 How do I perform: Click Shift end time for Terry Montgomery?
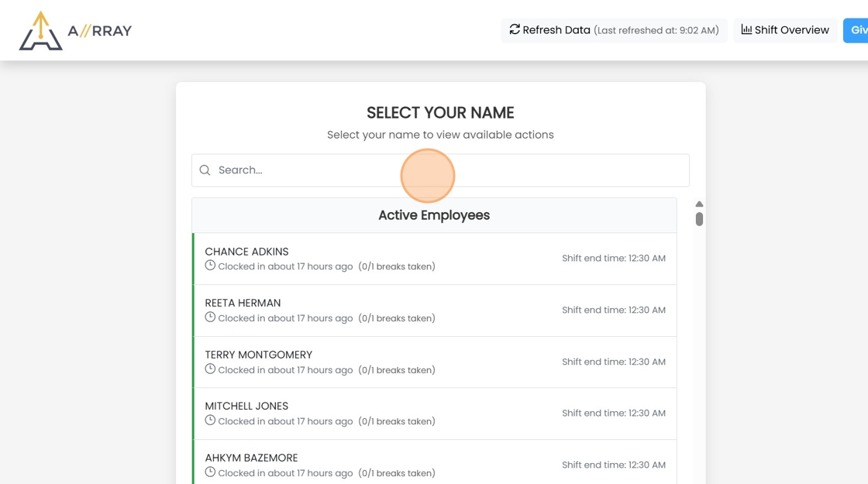613,362
